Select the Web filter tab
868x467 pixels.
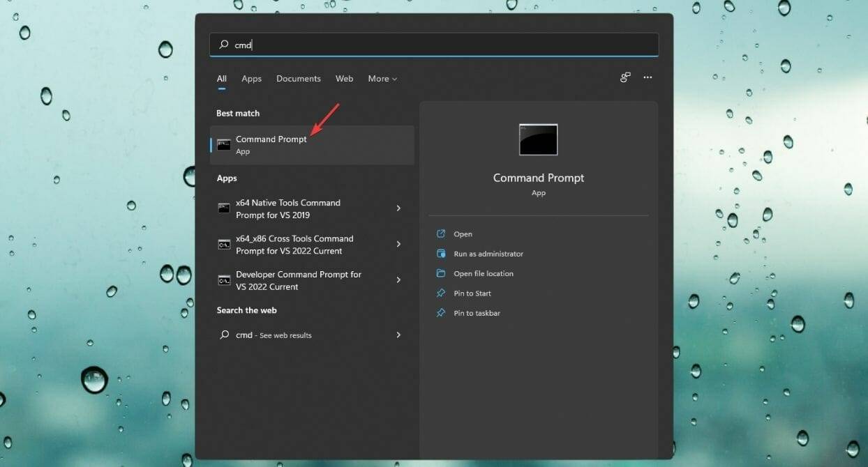(x=344, y=78)
